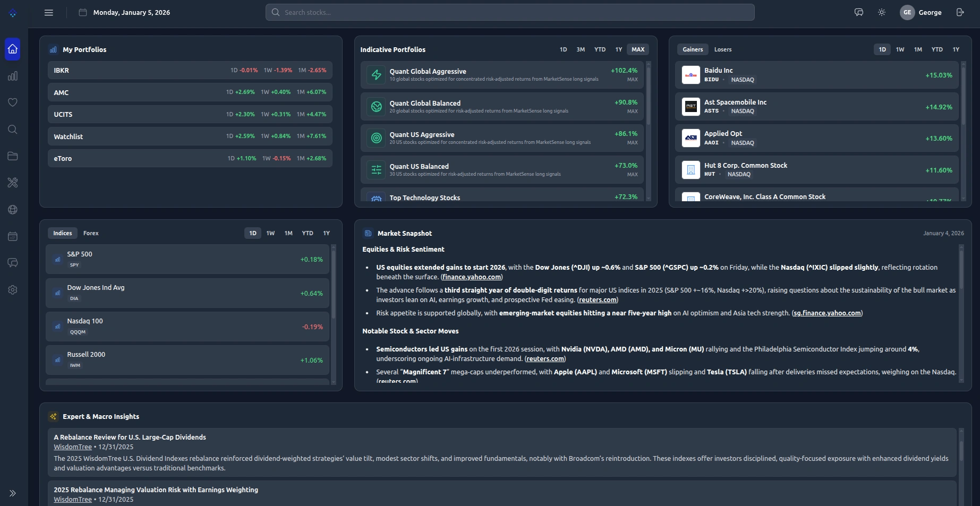Open the Nasdaq 100 index row

pos(188,327)
